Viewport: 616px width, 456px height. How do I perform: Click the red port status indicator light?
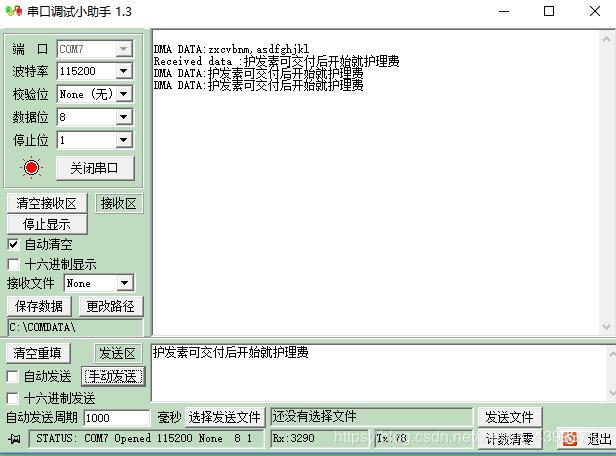point(31,168)
